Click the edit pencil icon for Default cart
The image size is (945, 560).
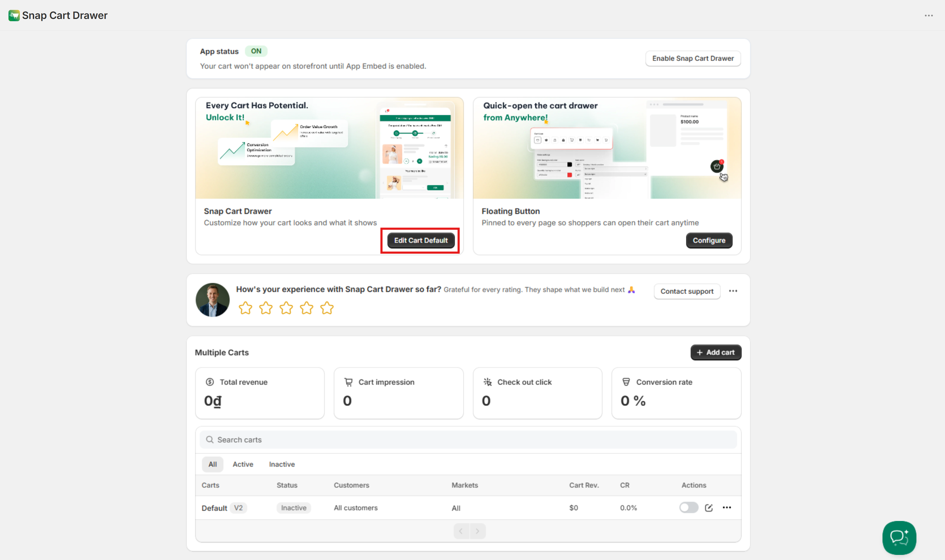tap(709, 508)
